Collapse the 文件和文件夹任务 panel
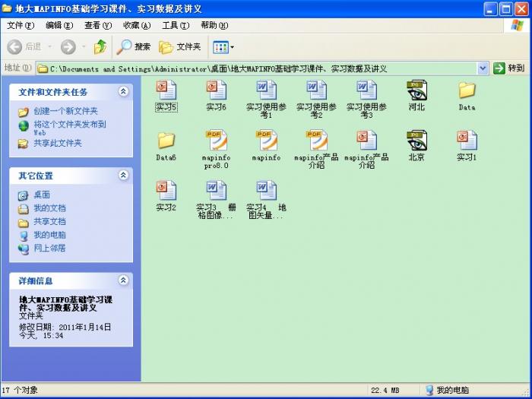The width and height of the screenshot is (532, 399). coord(123,92)
